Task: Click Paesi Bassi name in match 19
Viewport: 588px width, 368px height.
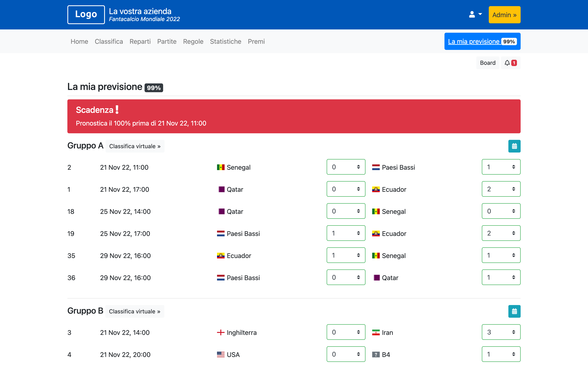Action: 243,234
